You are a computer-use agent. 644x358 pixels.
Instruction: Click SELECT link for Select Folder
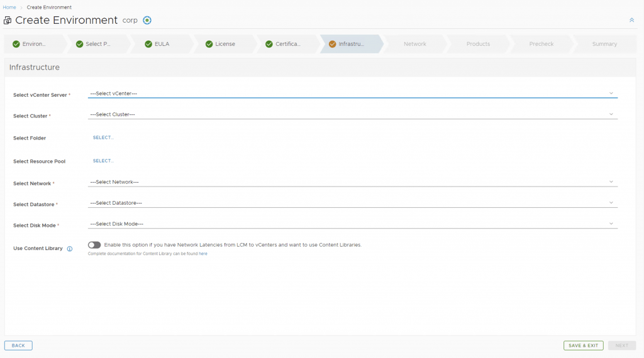coord(103,138)
